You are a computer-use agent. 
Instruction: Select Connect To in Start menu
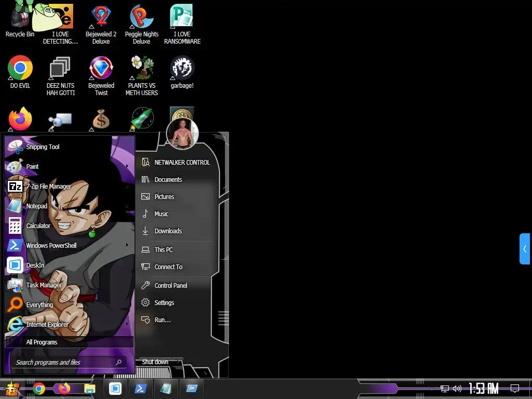177,267
